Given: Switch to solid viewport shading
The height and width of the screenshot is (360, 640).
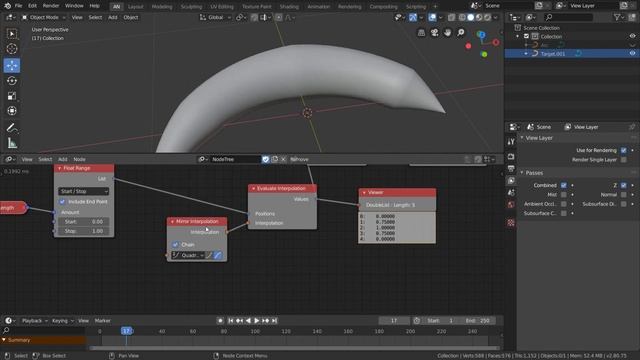Looking at the screenshot, I should [470, 17].
